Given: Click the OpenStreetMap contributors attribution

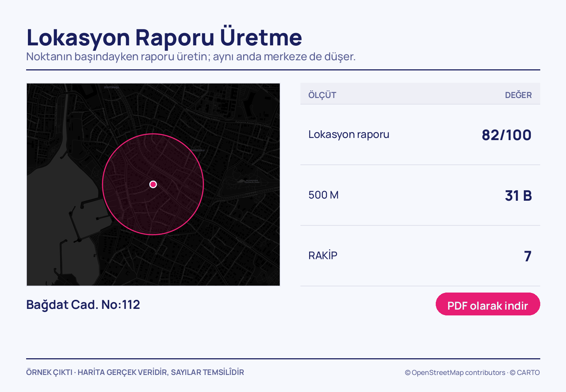Looking at the screenshot, I should tap(455, 372).
